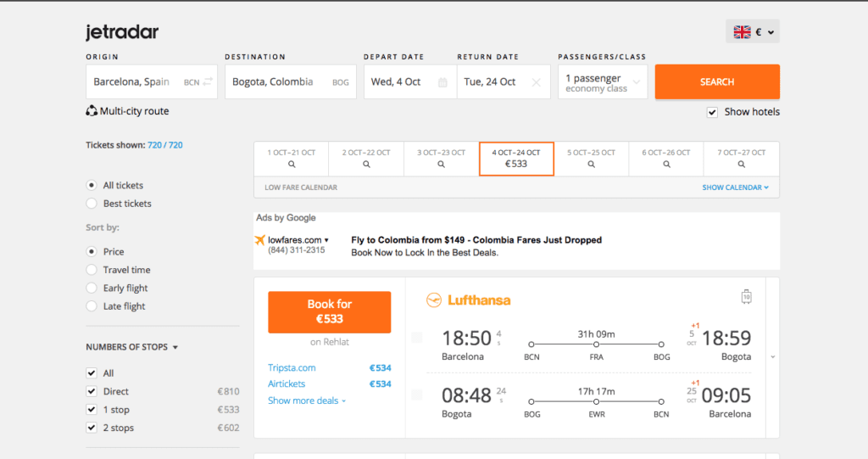The height and width of the screenshot is (459, 868).
Task: Uncheck the Direct flights checkbox
Action: (92, 391)
